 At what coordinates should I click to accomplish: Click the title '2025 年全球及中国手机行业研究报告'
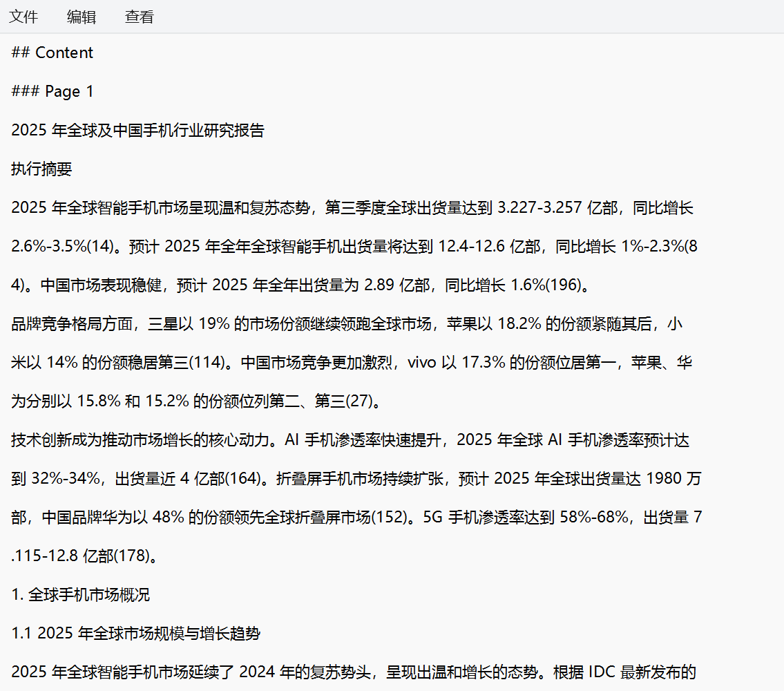pyautogui.click(x=137, y=130)
